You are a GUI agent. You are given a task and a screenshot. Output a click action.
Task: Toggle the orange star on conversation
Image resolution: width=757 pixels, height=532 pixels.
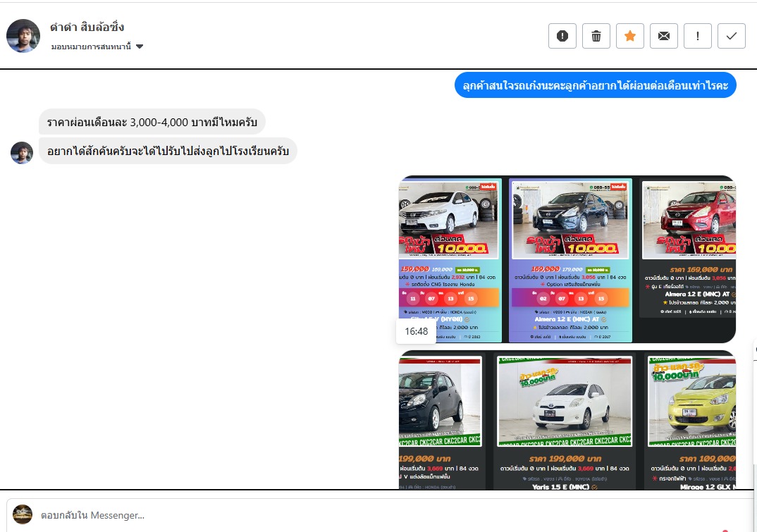630,36
